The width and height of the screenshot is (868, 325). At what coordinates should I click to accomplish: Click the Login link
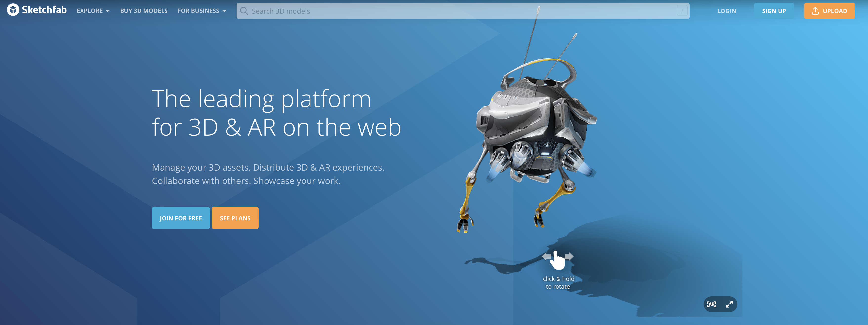point(726,11)
